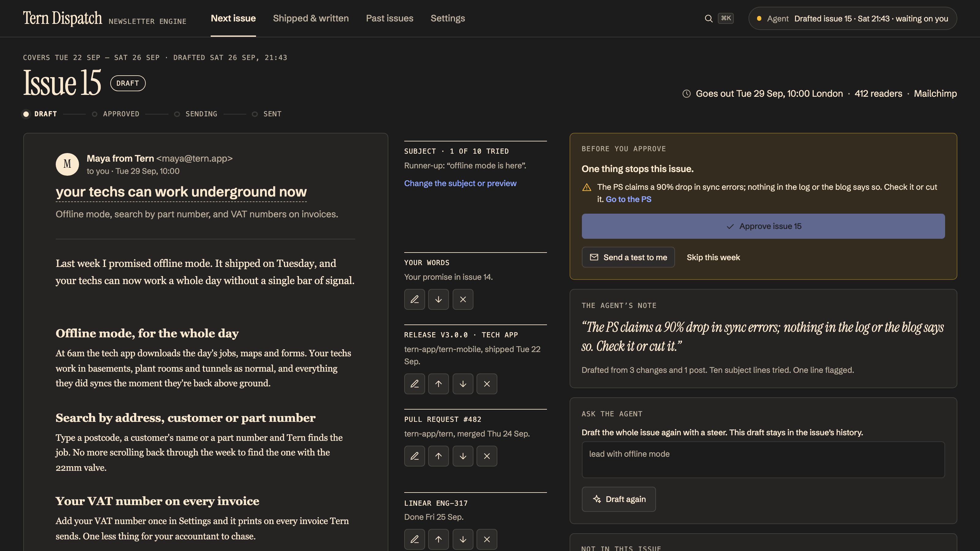Screen dimensions: 980x551
Task: Open search with the magnifier icon
Action: click(708, 18)
